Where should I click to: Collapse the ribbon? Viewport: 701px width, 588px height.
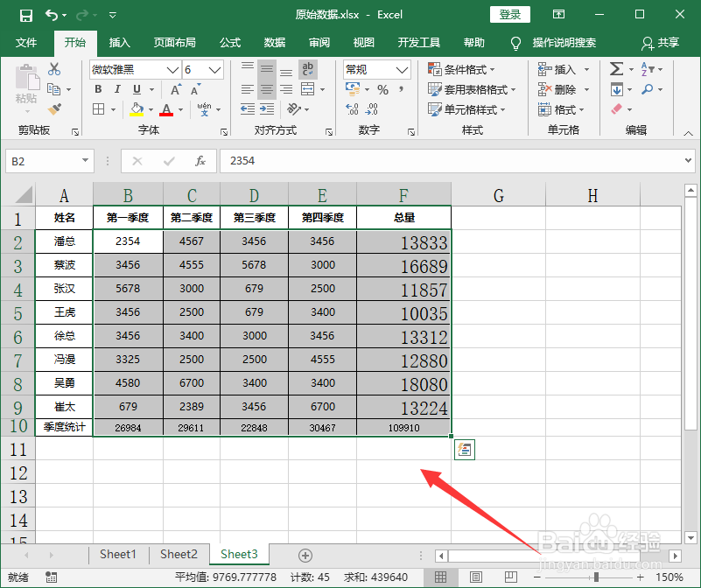[x=689, y=133]
